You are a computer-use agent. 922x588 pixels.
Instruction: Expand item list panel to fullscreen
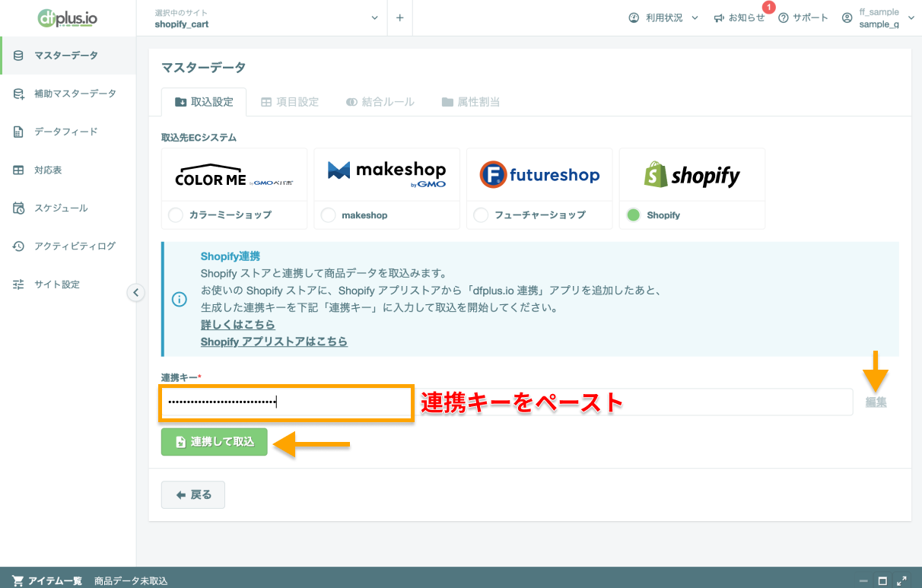pyautogui.click(x=902, y=580)
